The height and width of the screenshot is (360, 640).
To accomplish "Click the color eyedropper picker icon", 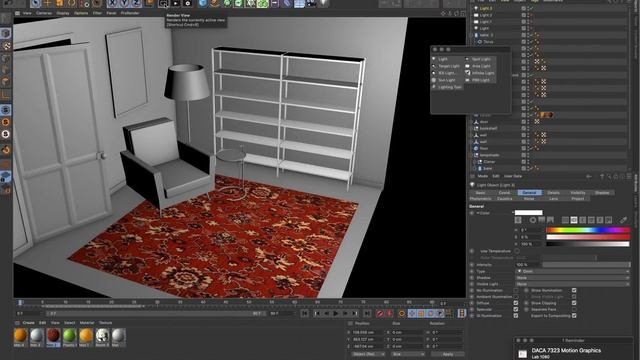I will point(623,220).
